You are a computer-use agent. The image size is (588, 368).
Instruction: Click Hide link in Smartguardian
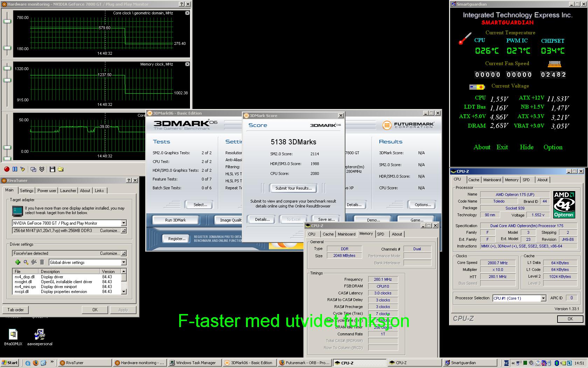[x=527, y=147]
